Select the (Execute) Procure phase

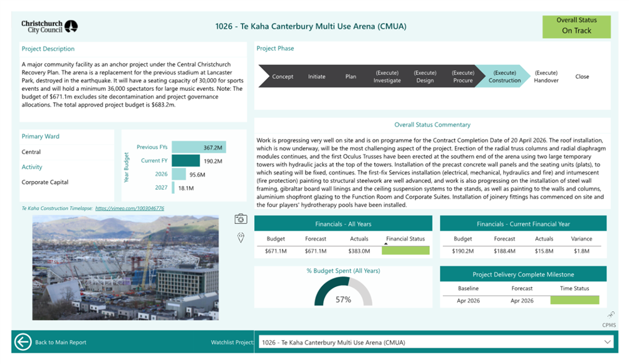(x=463, y=76)
